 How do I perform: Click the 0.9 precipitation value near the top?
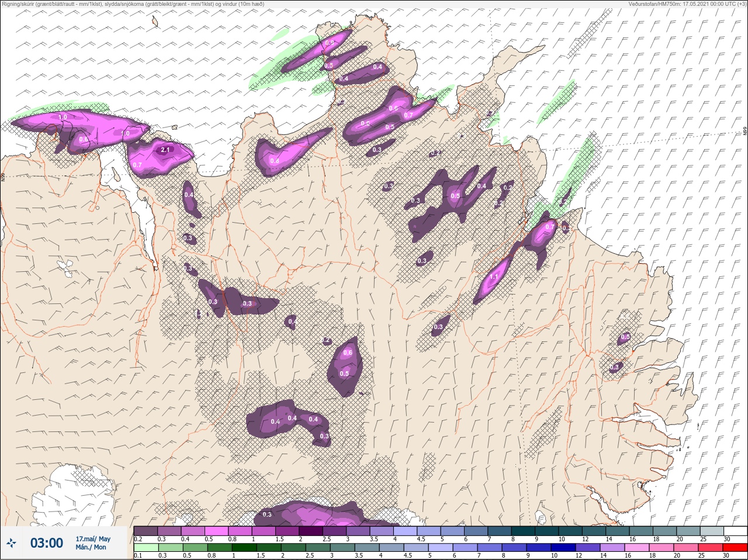330,43
